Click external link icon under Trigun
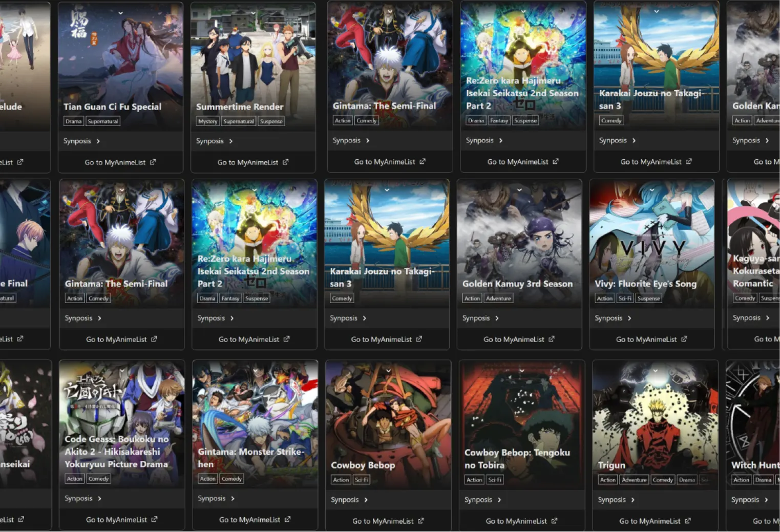 click(688, 521)
